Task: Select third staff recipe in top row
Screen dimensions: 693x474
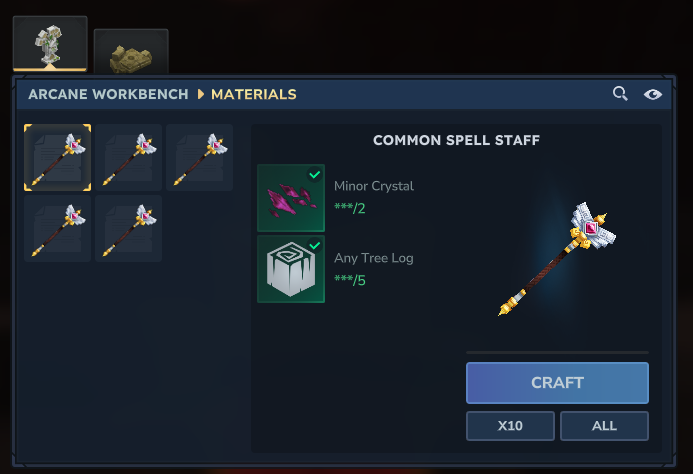Action: coord(200,158)
